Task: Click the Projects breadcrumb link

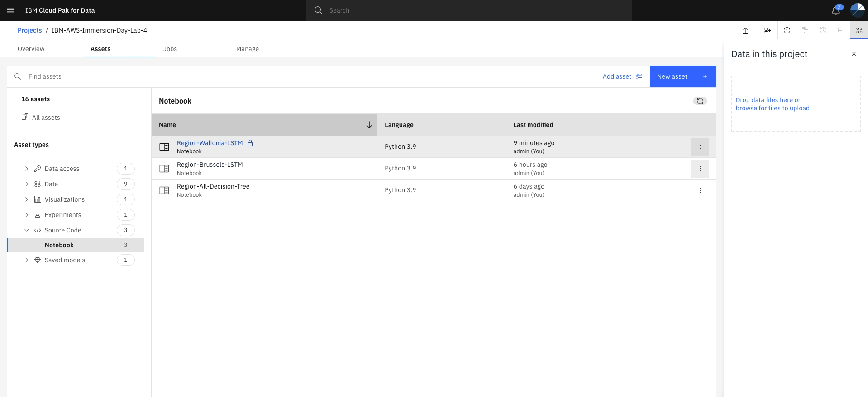Action: point(30,30)
